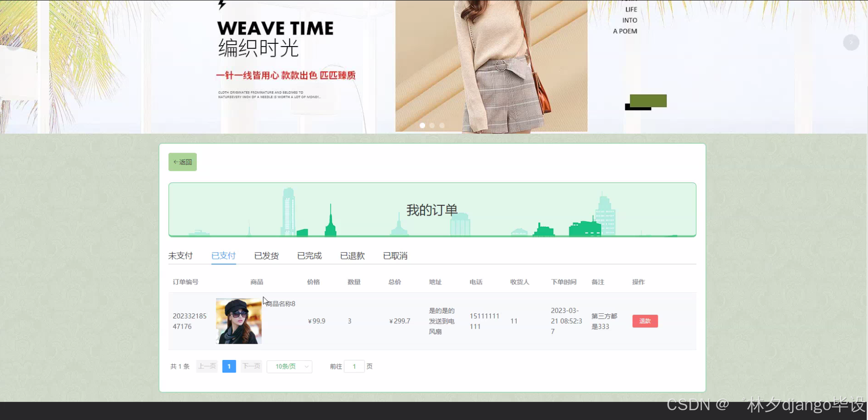Screen dimensions: 868x420
Task: Switch to the 已完成 orders tab
Action: (309, 255)
